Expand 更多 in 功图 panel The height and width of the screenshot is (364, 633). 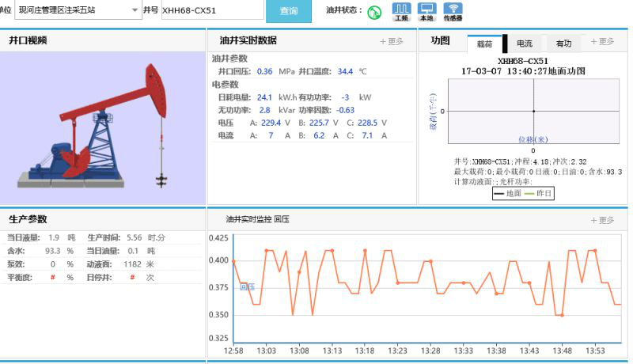601,41
